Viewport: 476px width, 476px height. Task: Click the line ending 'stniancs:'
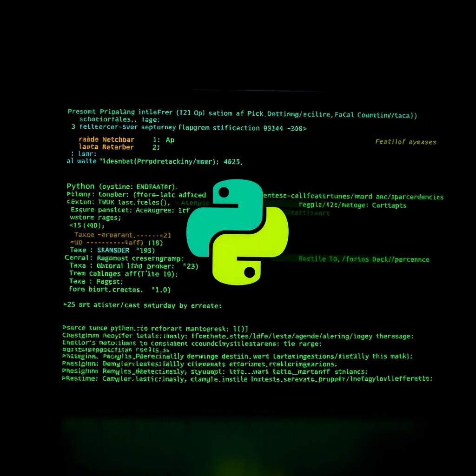215,371
